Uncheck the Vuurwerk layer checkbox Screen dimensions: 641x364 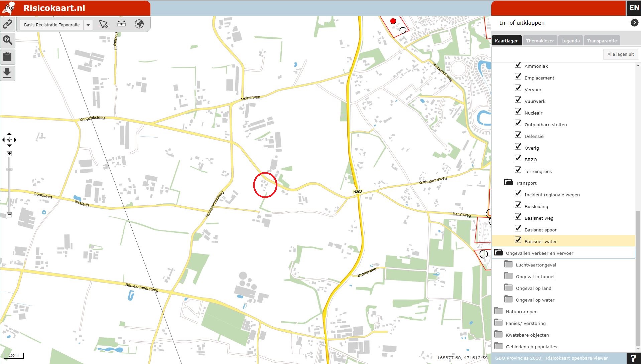click(x=518, y=100)
